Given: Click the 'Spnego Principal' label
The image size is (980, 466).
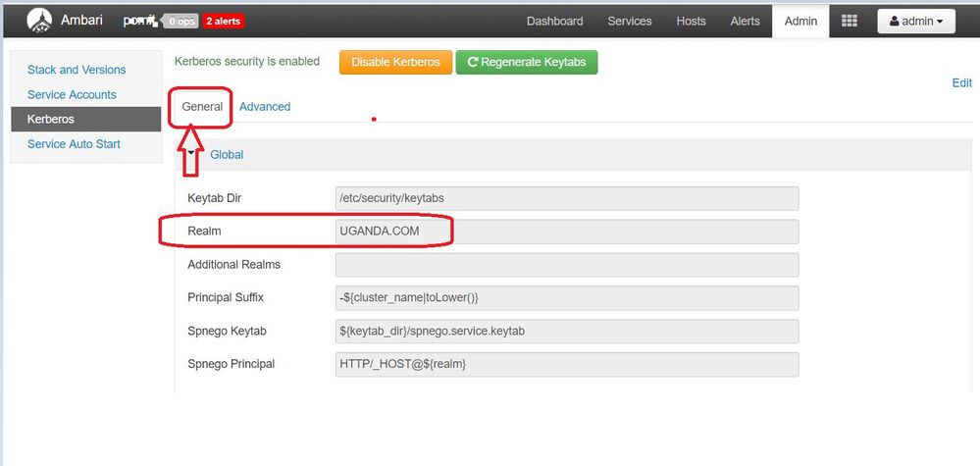Looking at the screenshot, I should pyautogui.click(x=232, y=364).
